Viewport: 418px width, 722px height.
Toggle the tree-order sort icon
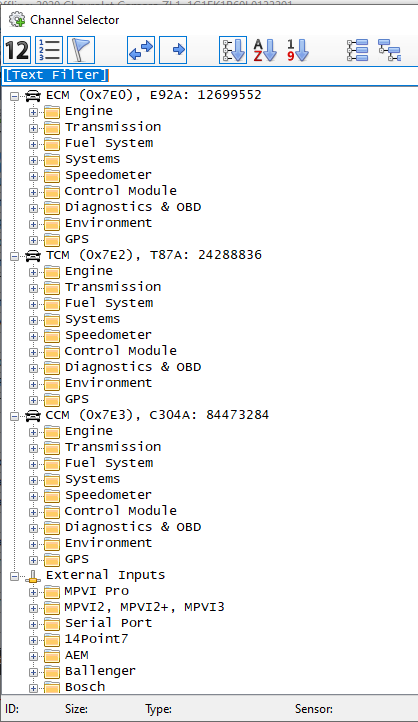(x=233, y=50)
